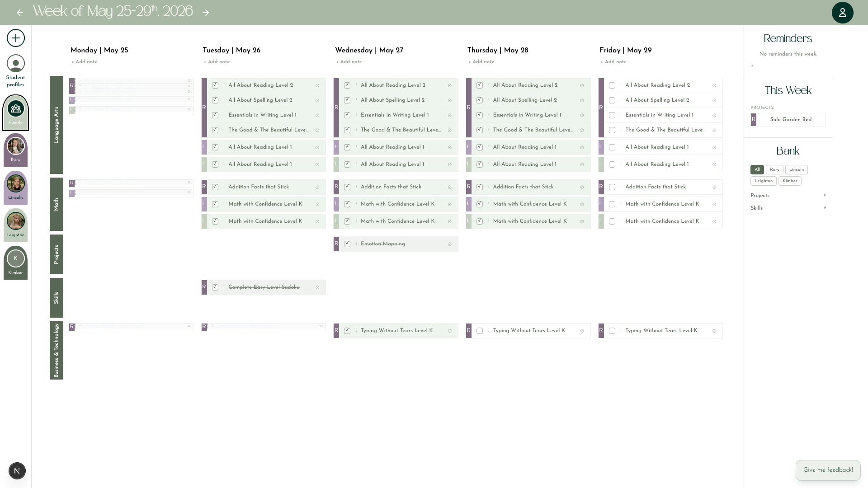868x488 pixels.
Task: Add note for Tuesday May 26
Action: [217, 62]
